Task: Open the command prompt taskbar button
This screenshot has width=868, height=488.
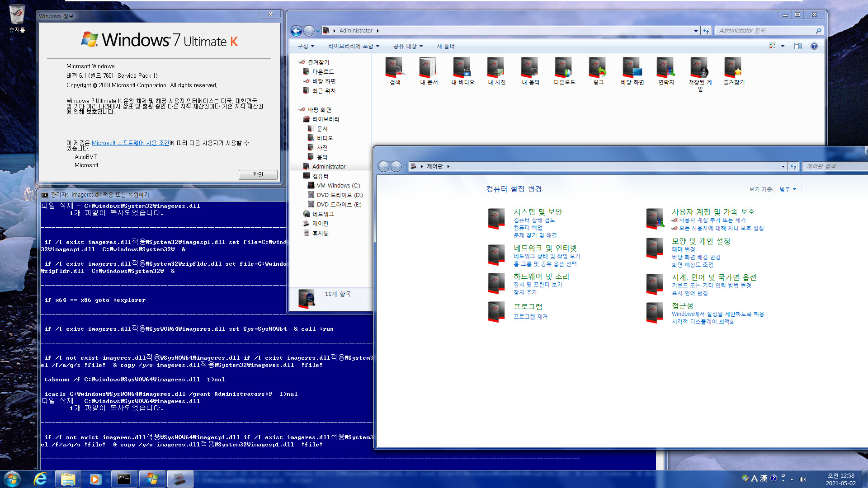Action: [x=123, y=479]
